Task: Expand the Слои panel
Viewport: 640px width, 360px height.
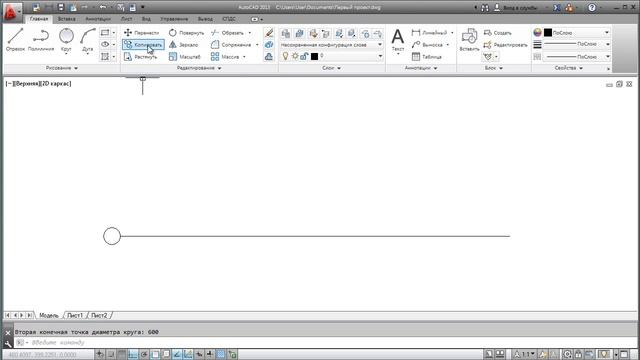Action: (331, 68)
